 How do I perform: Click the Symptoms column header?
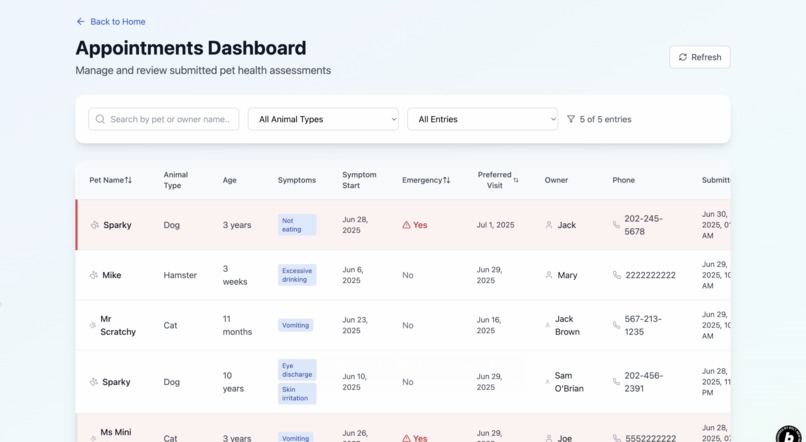point(297,180)
